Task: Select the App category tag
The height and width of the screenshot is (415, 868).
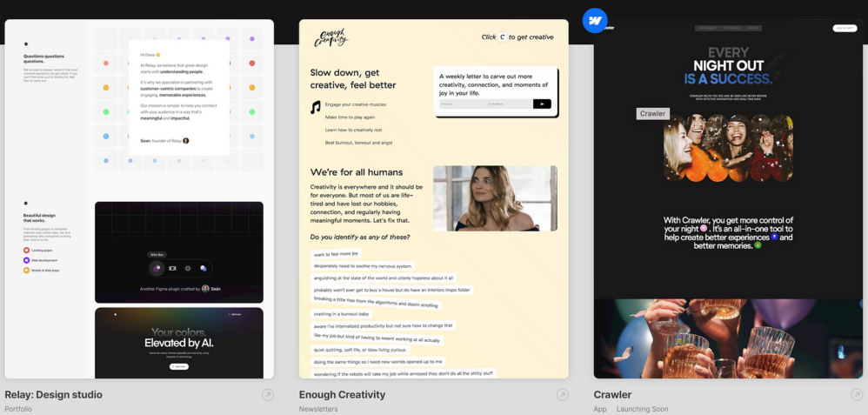Action: click(x=600, y=409)
